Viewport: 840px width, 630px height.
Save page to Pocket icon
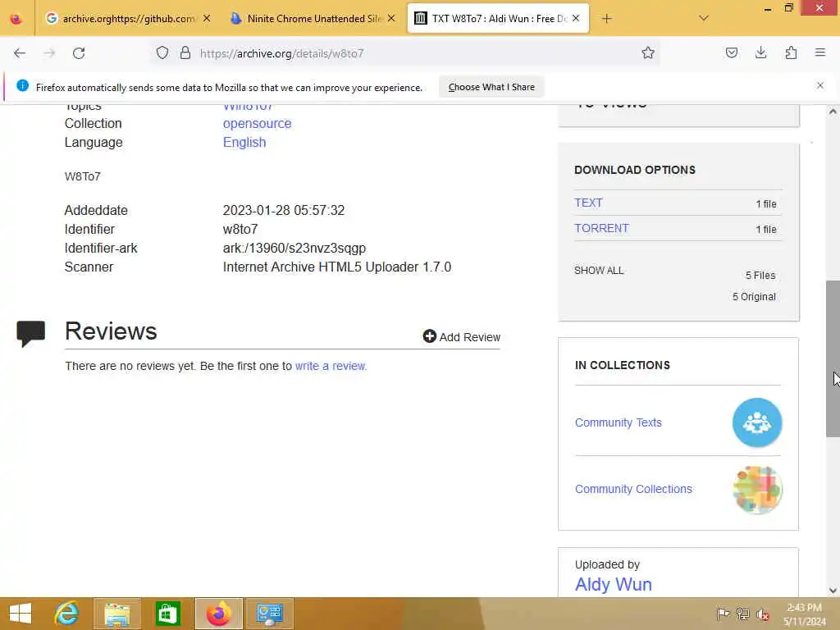pos(732,53)
